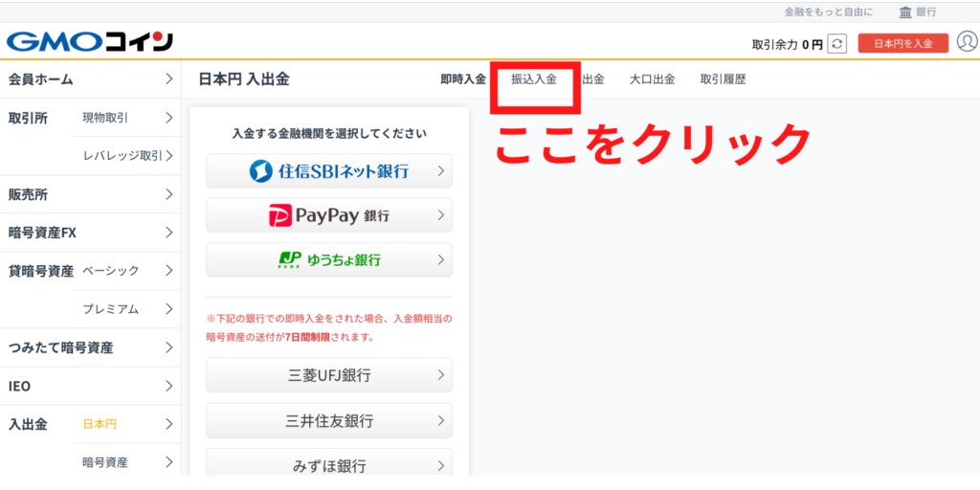Screen dimensions: 980x490
Task: Click the chevron beside 日本円
Action: tap(168, 424)
